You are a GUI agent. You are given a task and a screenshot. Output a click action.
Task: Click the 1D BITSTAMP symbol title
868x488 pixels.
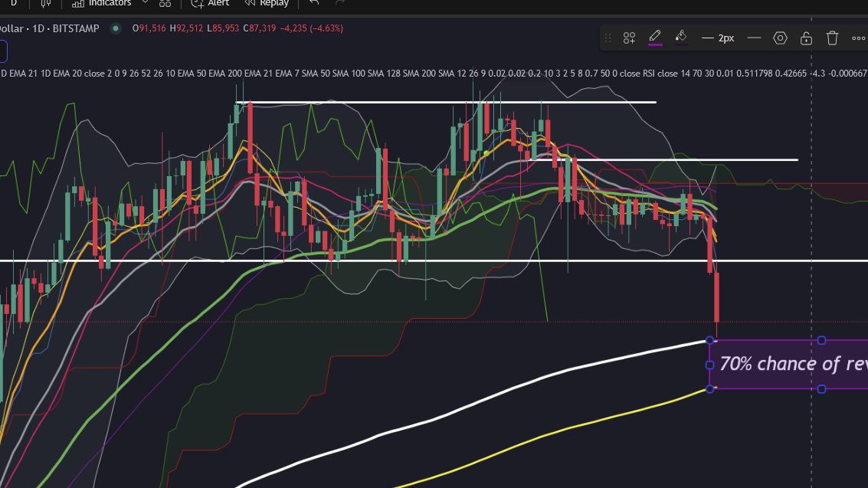[x=50, y=28]
